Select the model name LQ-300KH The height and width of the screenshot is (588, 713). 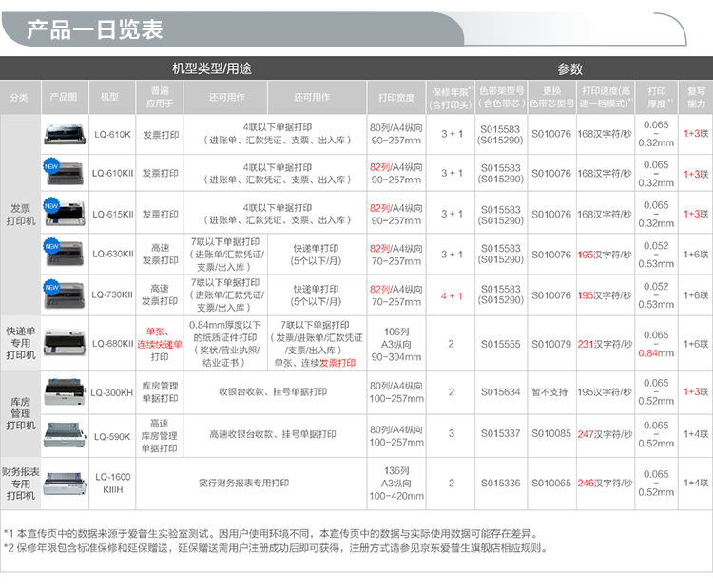(x=112, y=392)
